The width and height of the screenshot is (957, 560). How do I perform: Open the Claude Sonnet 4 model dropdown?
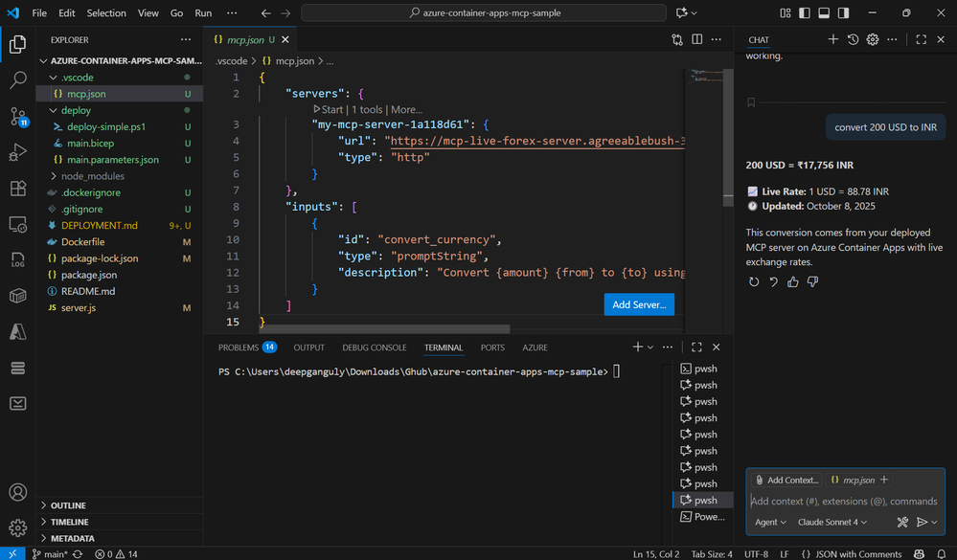pyautogui.click(x=832, y=522)
